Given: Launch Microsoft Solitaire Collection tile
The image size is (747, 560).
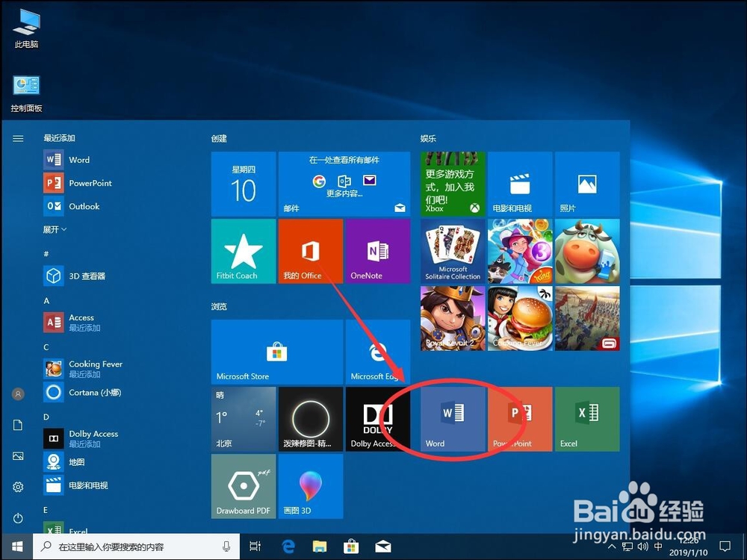Looking at the screenshot, I should (453, 252).
